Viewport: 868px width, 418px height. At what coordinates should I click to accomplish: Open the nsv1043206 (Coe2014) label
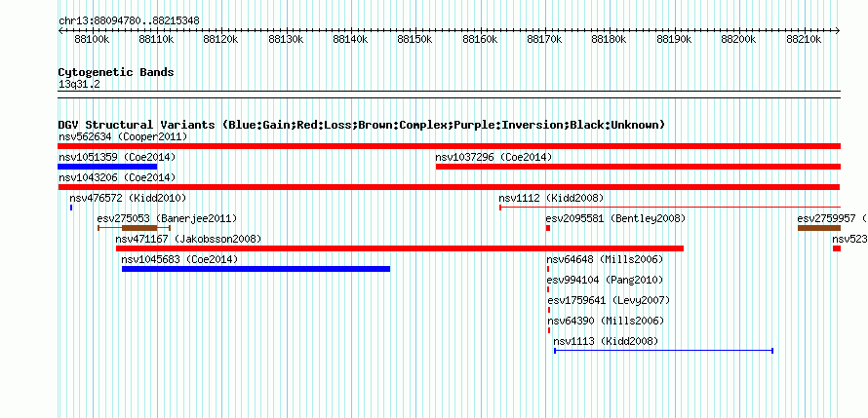(x=117, y=177)
